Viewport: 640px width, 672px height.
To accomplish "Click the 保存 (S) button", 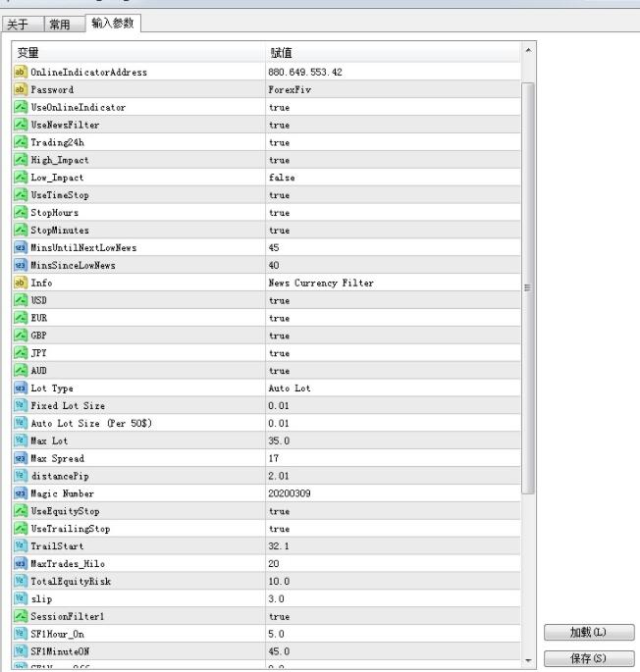I will coord(589,658).
